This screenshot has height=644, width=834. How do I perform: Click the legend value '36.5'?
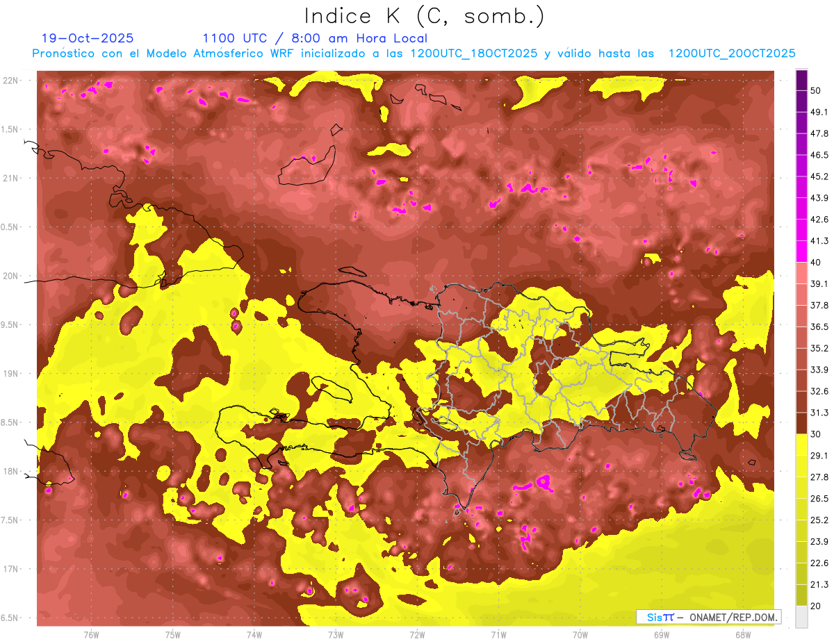pyautogui.click(x=819, y=327)
